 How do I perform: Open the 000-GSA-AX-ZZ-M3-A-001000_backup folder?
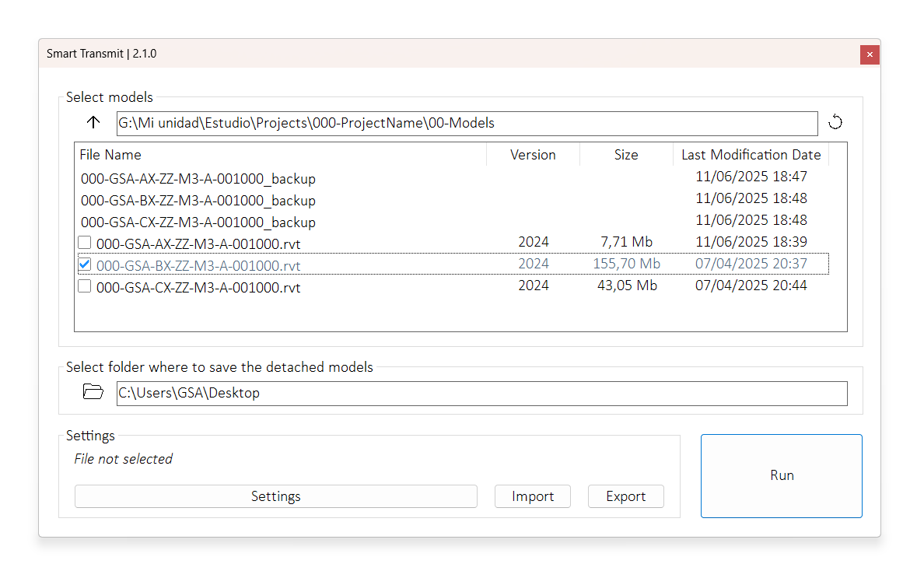(x=198, y=179)
